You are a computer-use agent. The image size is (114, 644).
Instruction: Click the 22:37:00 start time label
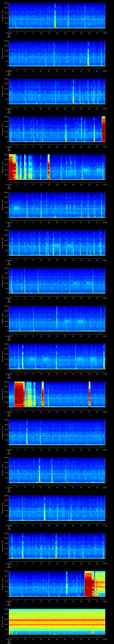click(x=9, y=33)
